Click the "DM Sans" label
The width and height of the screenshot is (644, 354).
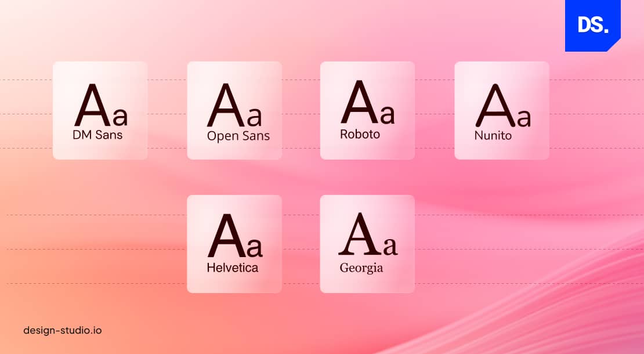tap(97, 135)
